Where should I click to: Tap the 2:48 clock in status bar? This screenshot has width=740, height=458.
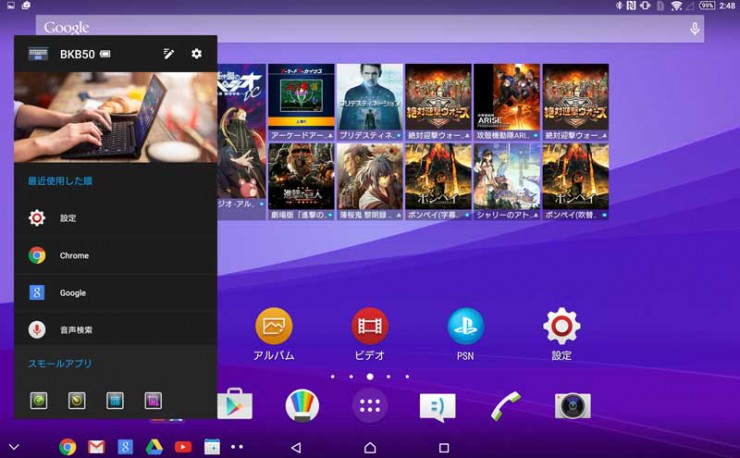point(727,6)
